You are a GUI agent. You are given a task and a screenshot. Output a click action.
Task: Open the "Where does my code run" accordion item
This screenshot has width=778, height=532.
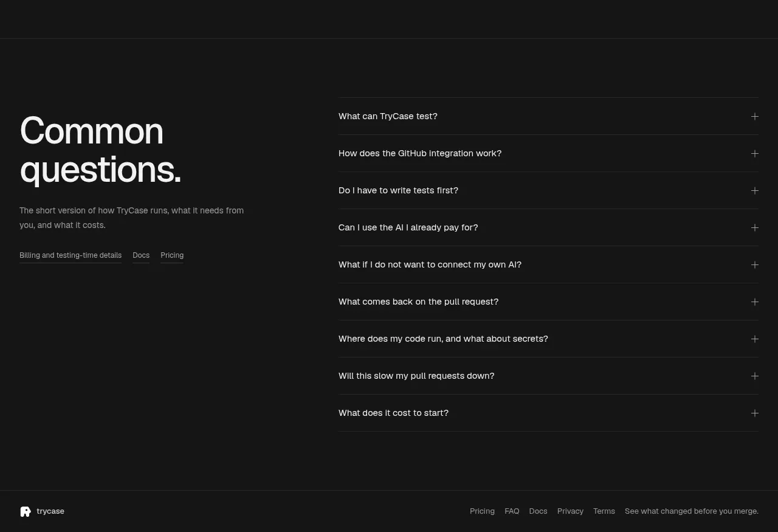click(548, 339)
